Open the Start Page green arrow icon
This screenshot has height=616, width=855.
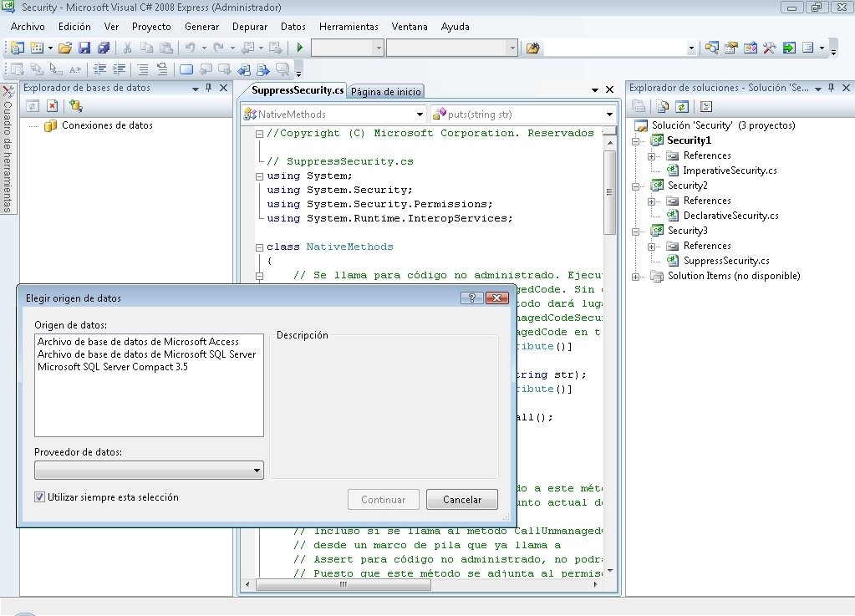coord(788,48)
